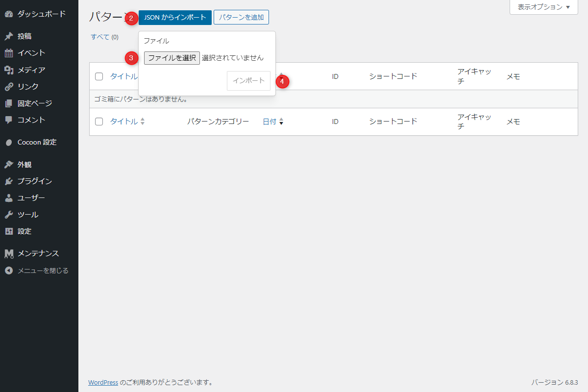Click the chain link icon beside リンク
The height and width of the screenshot is (392, 588).
click(9, 87)
